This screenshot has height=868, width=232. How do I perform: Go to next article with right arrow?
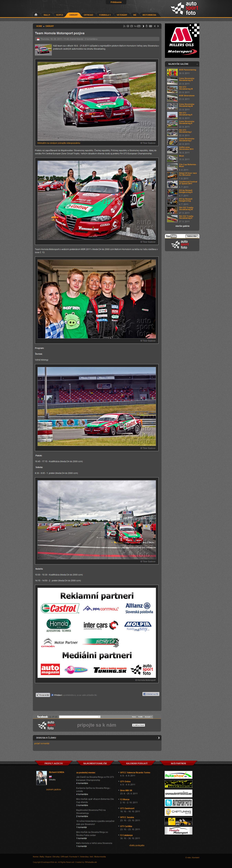[158, 26]
